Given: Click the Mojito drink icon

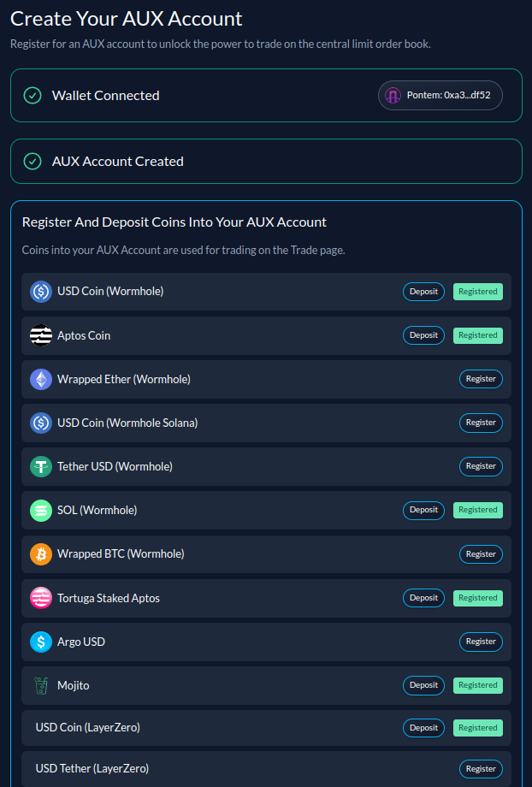Looking at the screenshot, I should (41, 685).
